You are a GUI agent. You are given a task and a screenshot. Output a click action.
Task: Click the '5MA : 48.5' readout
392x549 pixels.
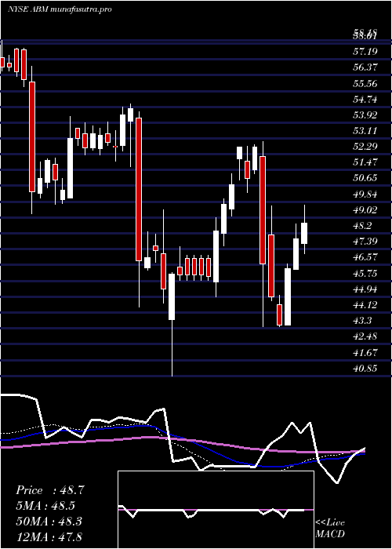click(45, 506)
